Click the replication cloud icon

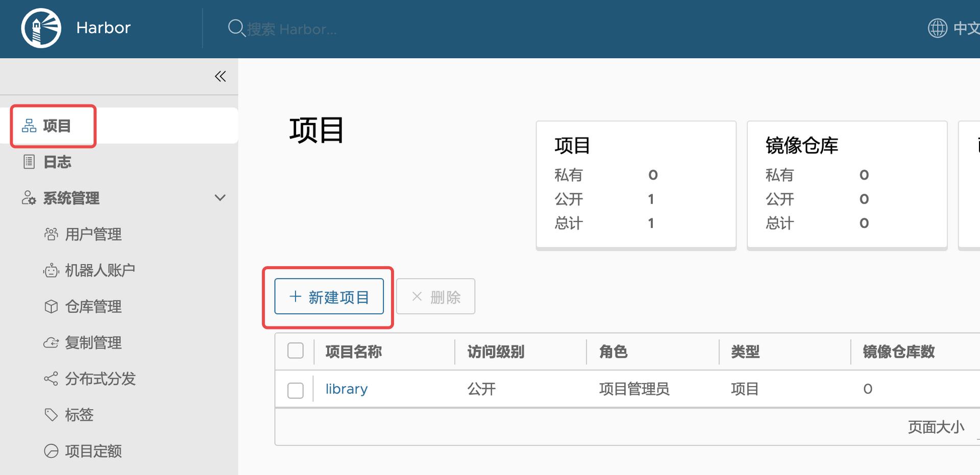[x=51, y=343]
